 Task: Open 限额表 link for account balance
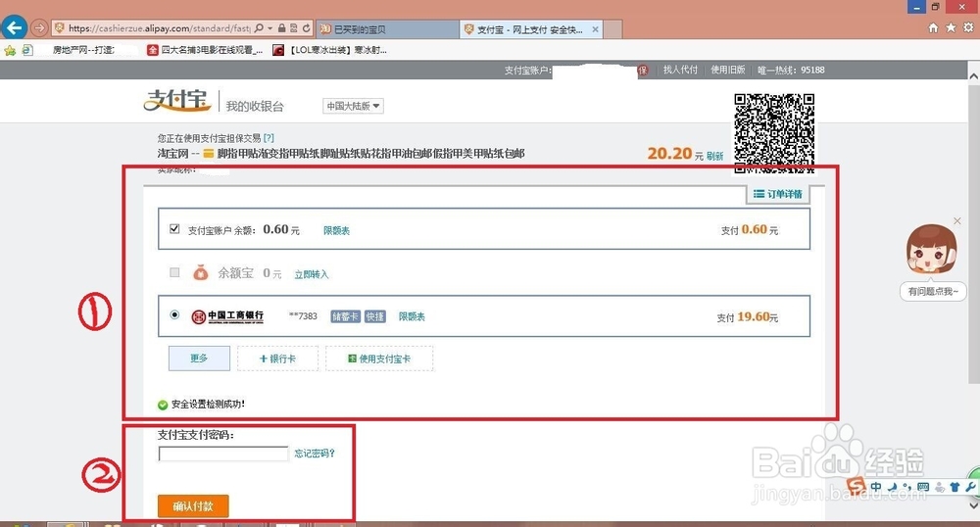336,230
